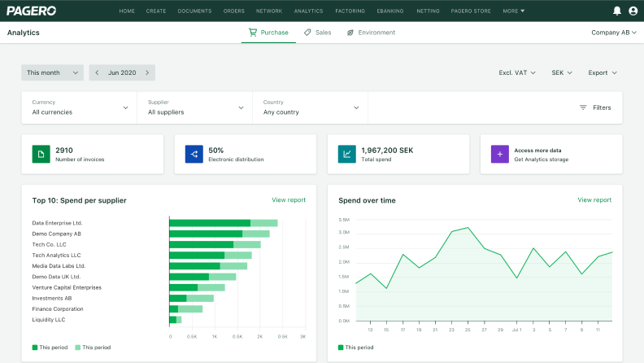Click the green invoice document icon
Image resolution: width=644 pixels, height=363 pixels.
[41, 154]
